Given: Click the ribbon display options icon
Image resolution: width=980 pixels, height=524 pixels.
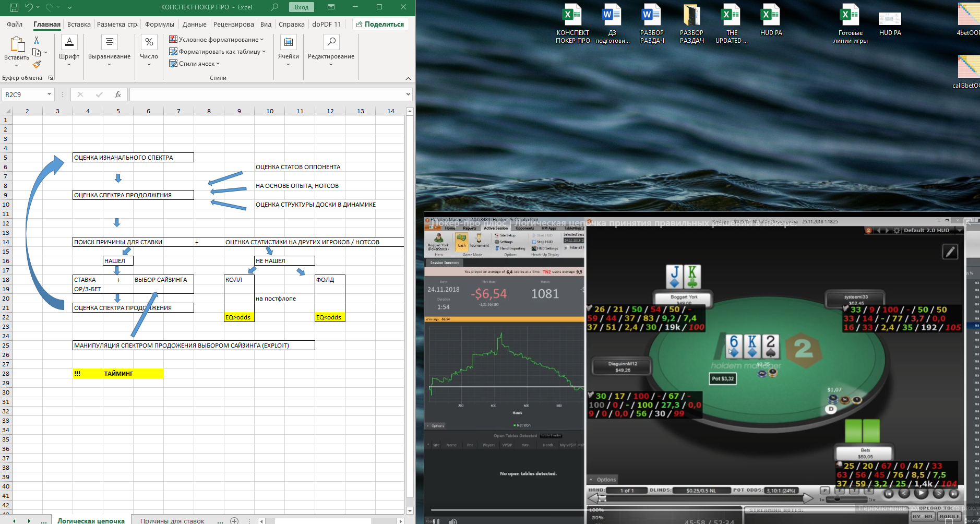Looking at the screenshot, I should pyautogui.click(x=331, y=7).
